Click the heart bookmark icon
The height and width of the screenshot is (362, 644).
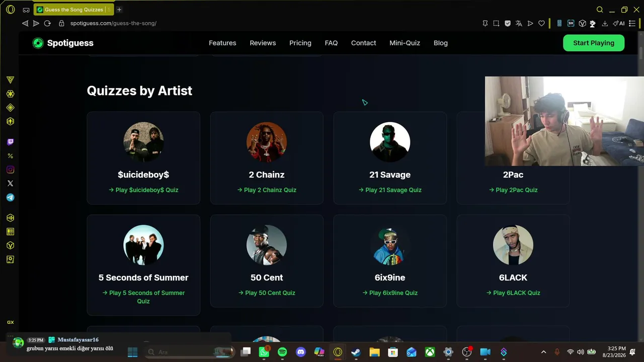541,23
